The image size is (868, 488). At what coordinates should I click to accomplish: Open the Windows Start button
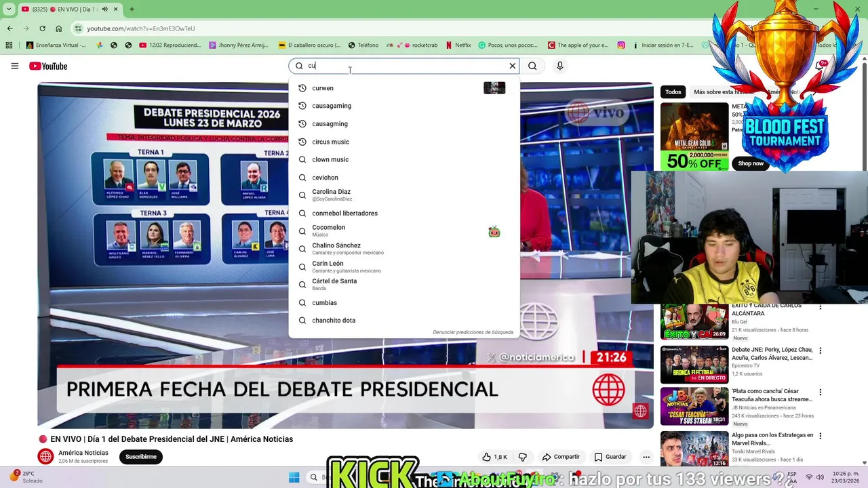coord(294,477)
